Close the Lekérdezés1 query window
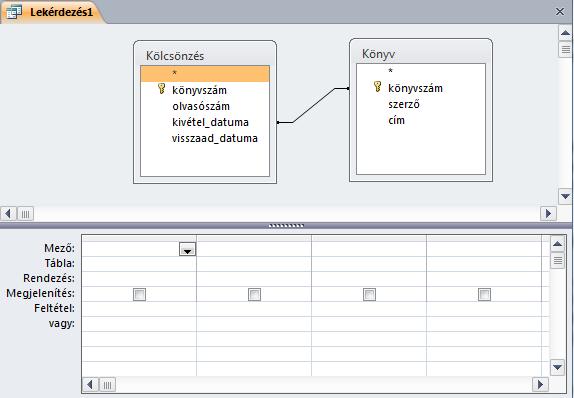The width and height of the screenshot is (574, 398). point(559,12)
